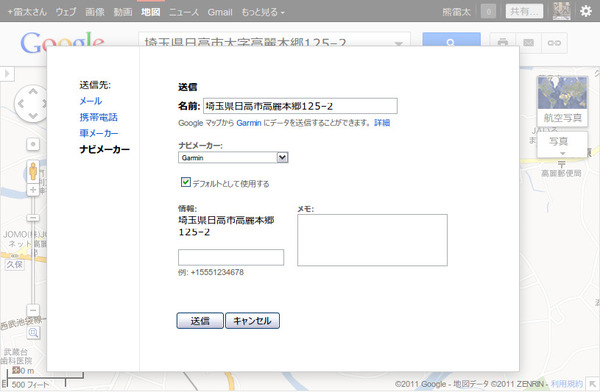Open ウェブ in the top bar
The width and height of the screenshot is (600, 392).
pyautogui.click(x=66, y=12)
